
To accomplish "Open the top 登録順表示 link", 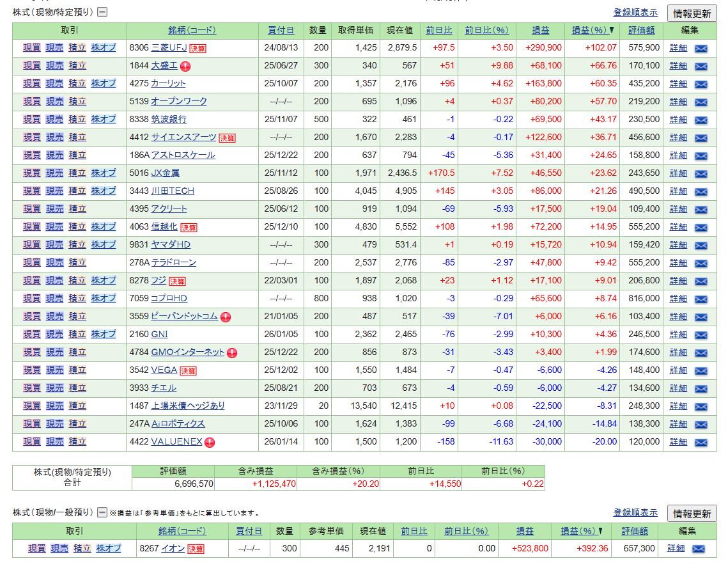I will 635,12.
